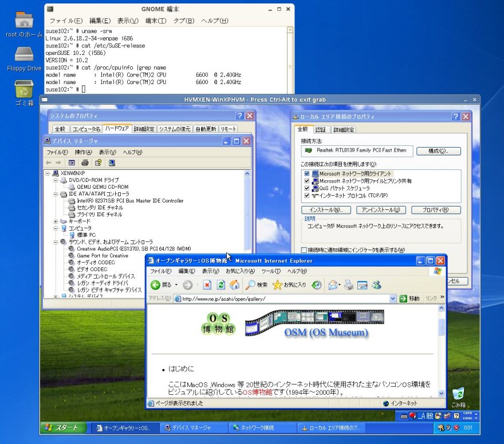Click the 般 conversion mode button in language bar
The image size is (504, 444).
coord(430,416)
